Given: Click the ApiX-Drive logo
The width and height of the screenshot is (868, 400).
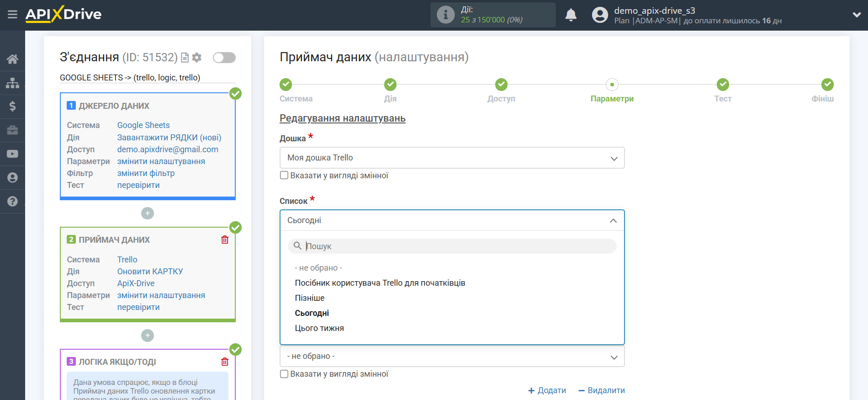Looking at the screenshot, I should [64, 14].
